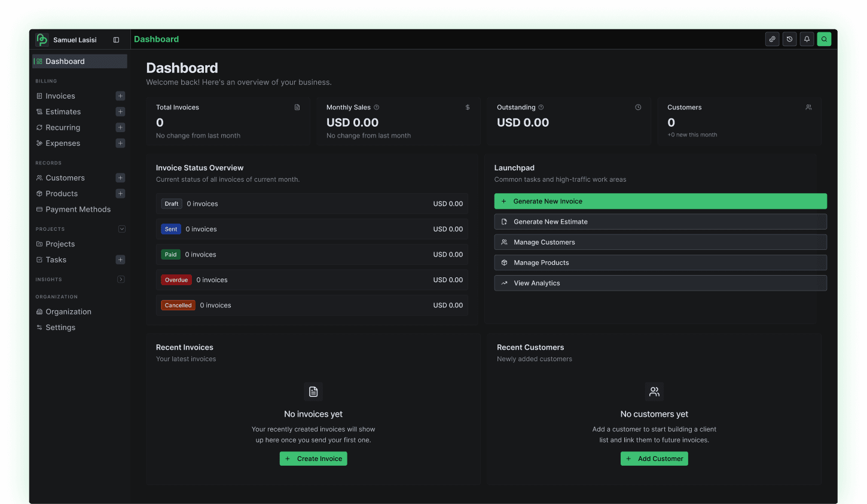The width and height of the screenshot is (867, 504).
Task: Click the No invoices yet document icon
Action: 313,392
